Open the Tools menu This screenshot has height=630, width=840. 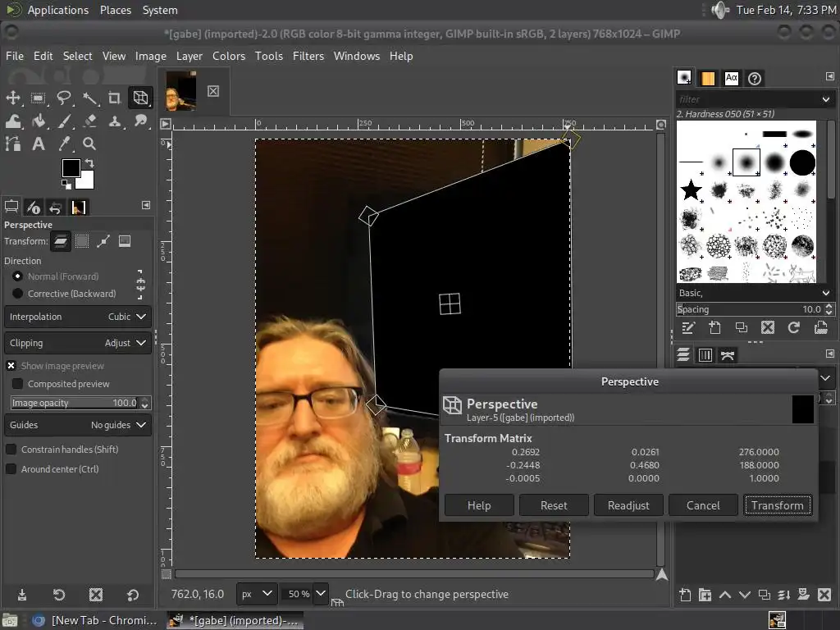point(269,56)
